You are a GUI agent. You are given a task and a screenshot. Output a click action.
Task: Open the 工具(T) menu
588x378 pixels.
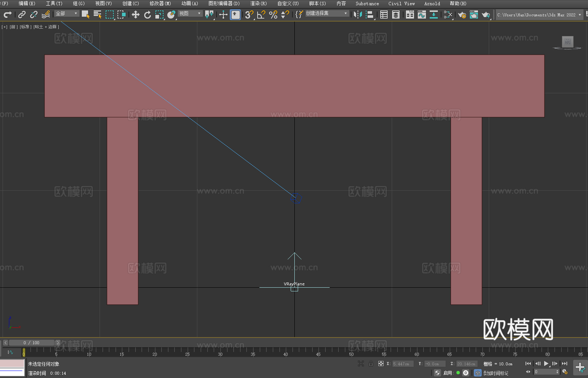(54, 3)
